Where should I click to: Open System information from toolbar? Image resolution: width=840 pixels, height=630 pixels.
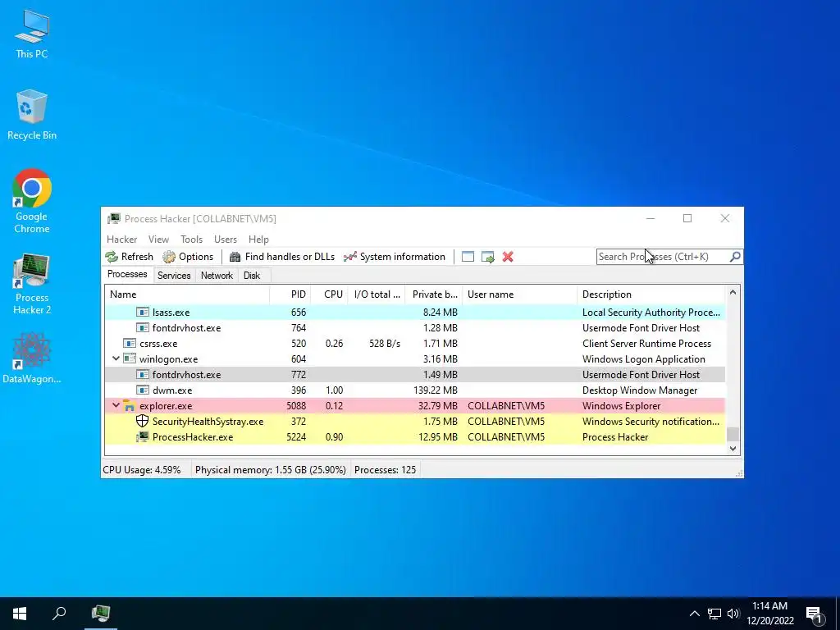[395, 257]
